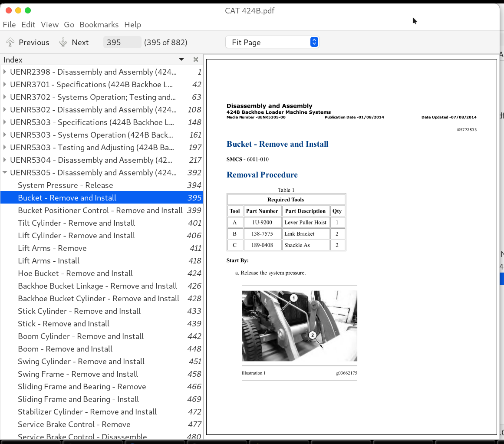Screen dimensions: 504x444
Task: Open the Lift Arms - Remove section
Action: tap(52, 248)
